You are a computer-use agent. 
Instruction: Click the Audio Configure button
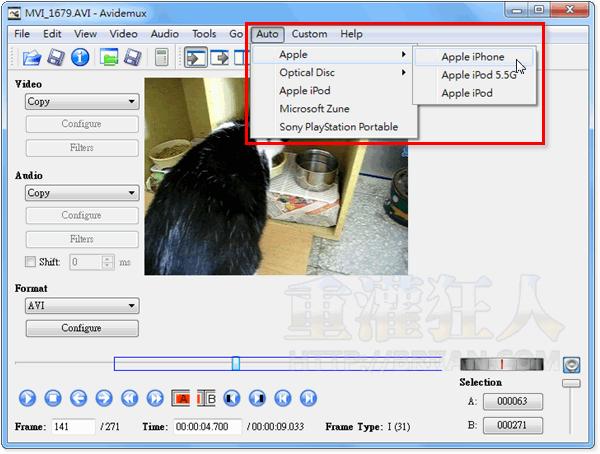(82, 216)
